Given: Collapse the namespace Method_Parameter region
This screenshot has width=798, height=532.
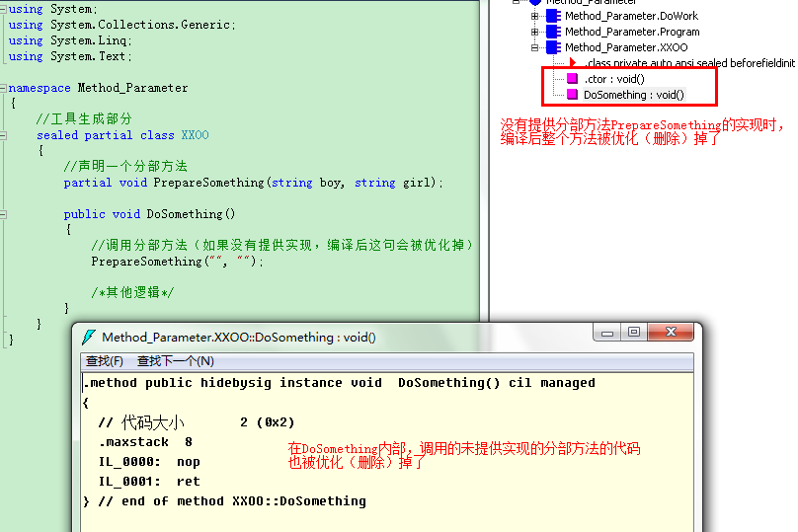Looking at the screenshot, I should tap(3, 88).
